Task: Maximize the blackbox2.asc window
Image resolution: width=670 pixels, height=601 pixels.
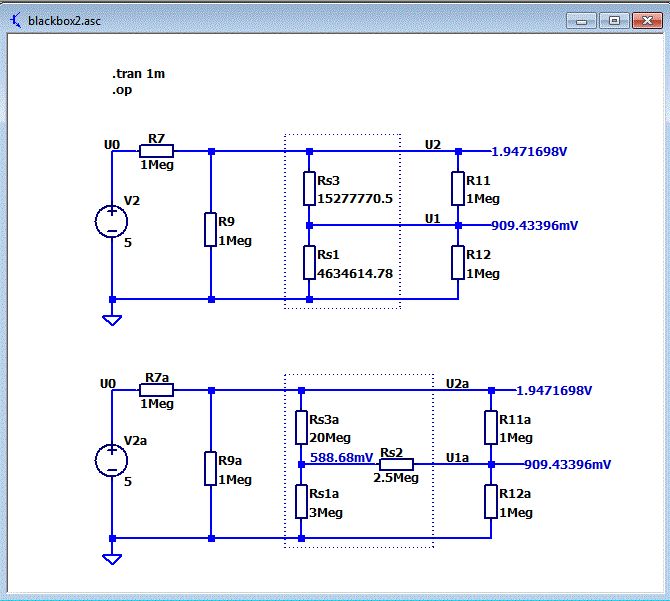Action: coord(614,21)
